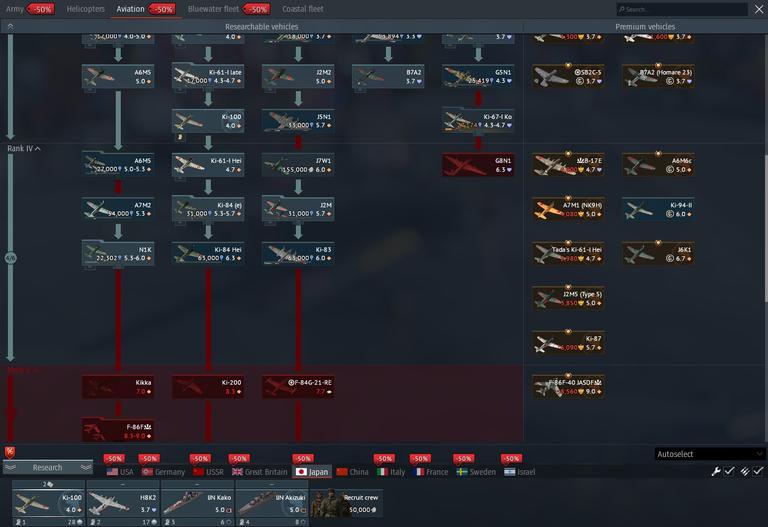Select the Ki-84 (e) aircraft
This screenshot has width=768, height=527.
(x=208, y=210)
